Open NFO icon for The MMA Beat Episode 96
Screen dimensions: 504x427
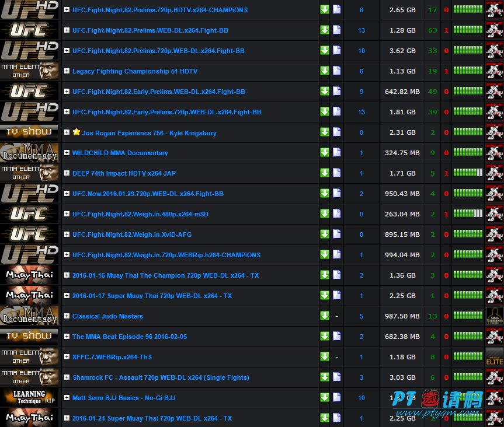(x=336, y=336)
